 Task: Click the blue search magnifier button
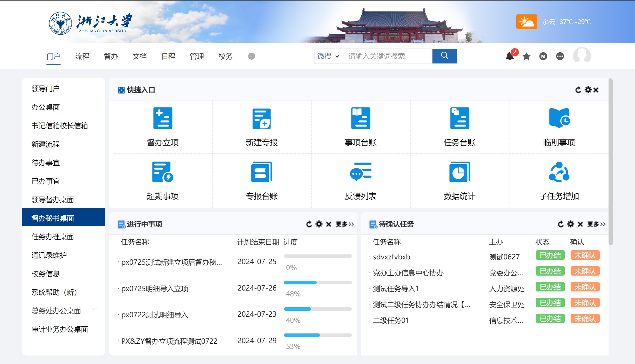pyautogui.click(x=444, y=56)
